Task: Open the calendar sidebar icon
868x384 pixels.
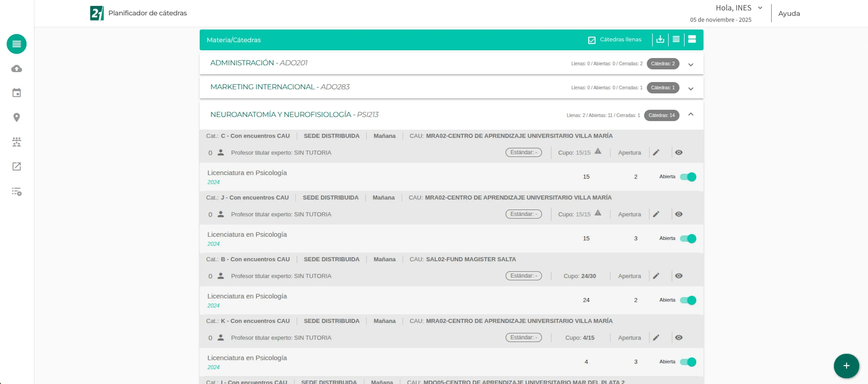Action: 16,93
